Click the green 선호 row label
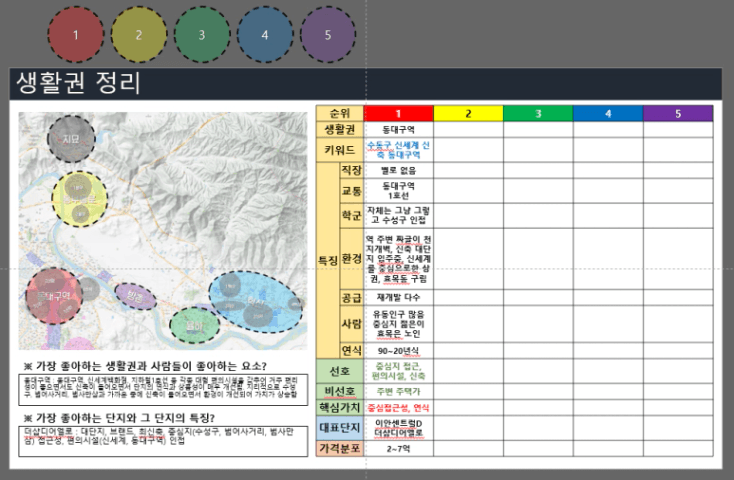This screenshot has width=734, height=480. (x=340, y=371)
